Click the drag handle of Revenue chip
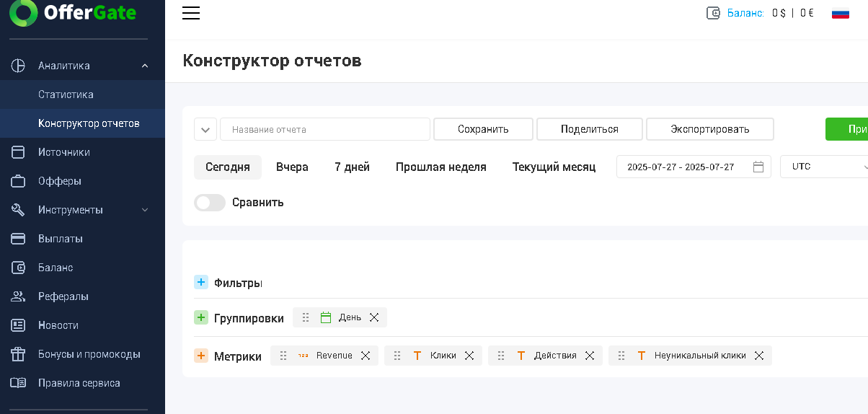 point(283,356)
